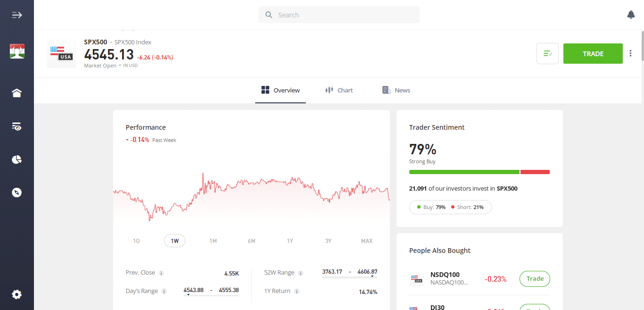Click the green TRADE button
644x310 pixels.
click(x=593, y=53)
